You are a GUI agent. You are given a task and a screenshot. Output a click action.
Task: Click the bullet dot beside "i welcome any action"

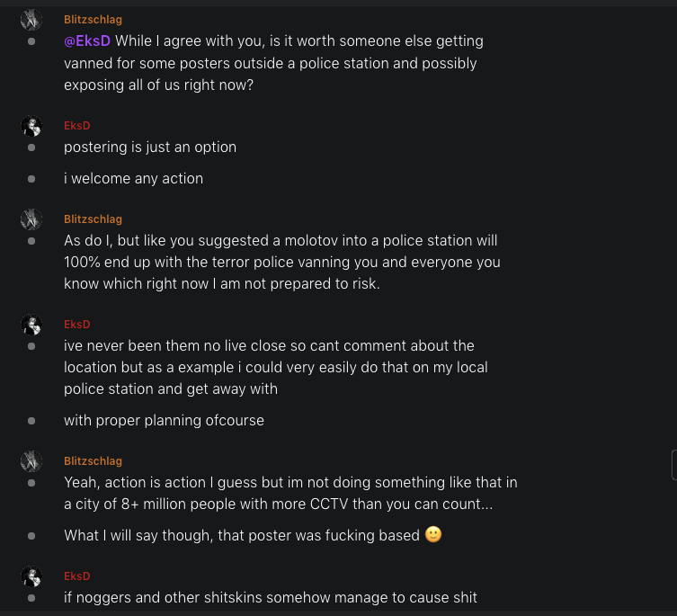(x=31, y=179)
